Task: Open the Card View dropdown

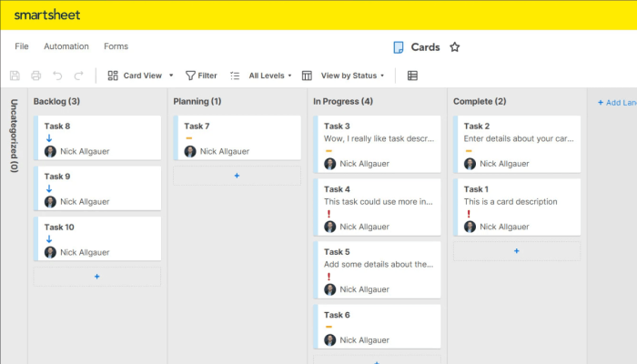Action: [x=140, y=76]
